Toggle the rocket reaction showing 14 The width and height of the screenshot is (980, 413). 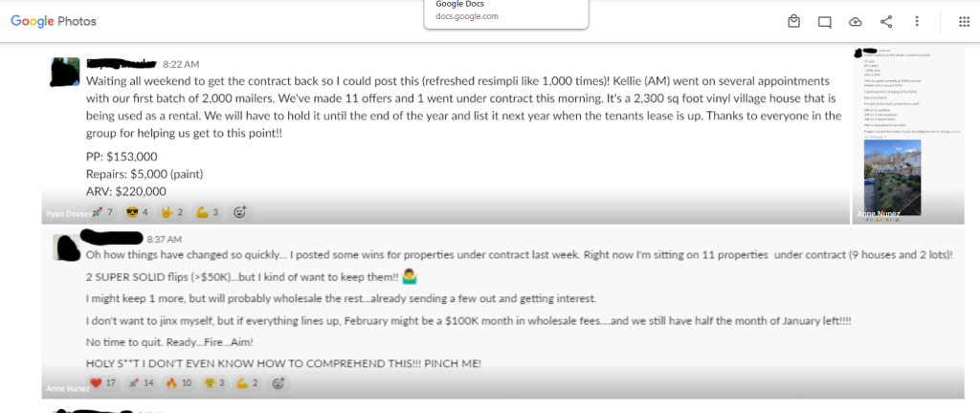tap(142, 383)
